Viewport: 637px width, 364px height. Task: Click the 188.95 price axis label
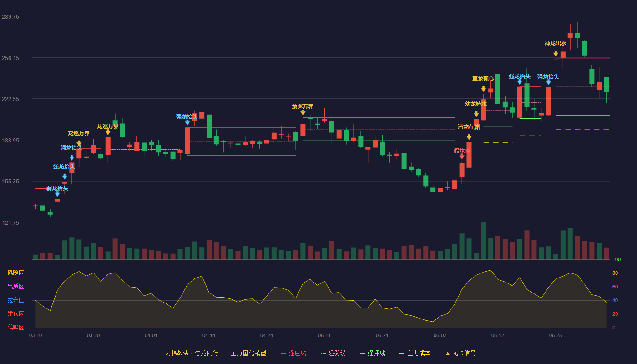tap(10, 140)
